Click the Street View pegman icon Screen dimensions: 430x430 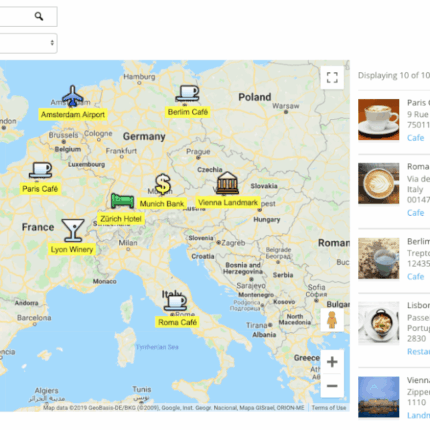point(332,320)
